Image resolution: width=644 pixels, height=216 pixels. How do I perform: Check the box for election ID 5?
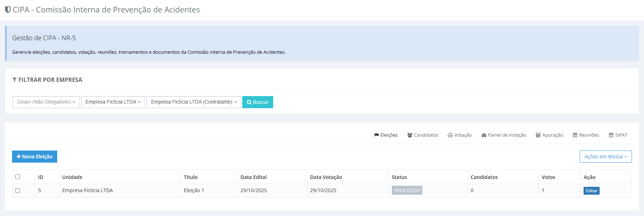click(x=17, y=190)
